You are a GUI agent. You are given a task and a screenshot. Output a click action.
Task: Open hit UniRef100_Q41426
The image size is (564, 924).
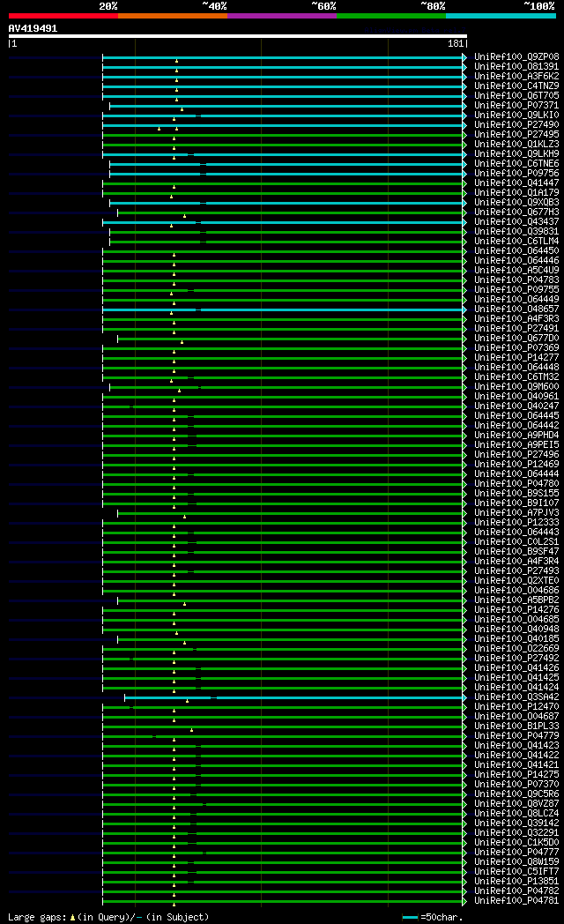tap(517, 668)
